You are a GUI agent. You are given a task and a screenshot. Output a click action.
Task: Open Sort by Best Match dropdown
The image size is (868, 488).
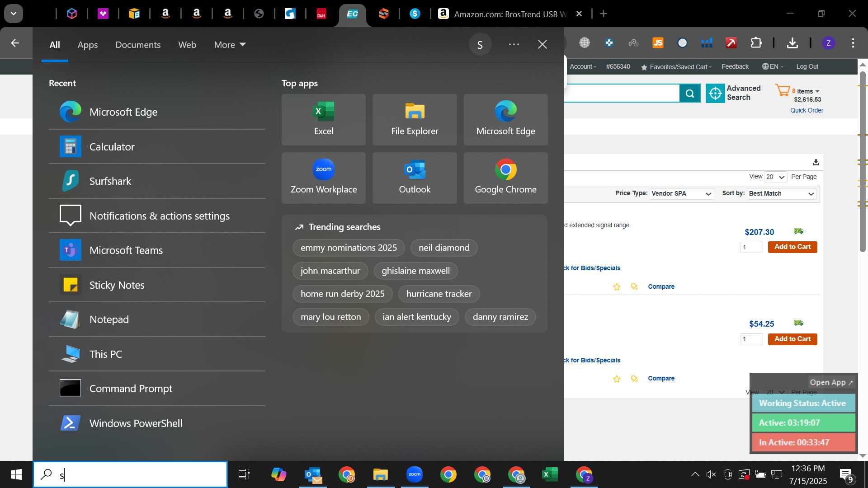coord(782,193)
